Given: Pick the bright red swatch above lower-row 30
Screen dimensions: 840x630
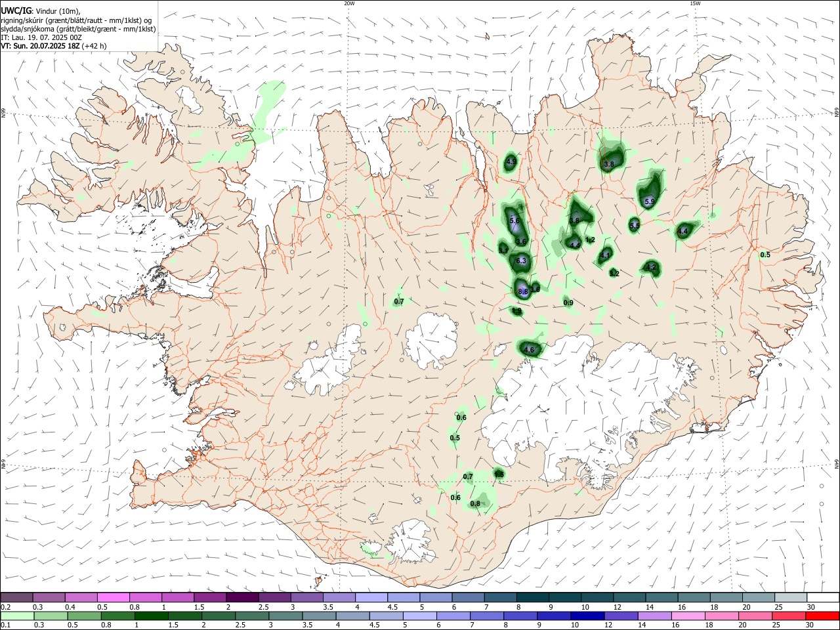Looking at the screenshot, I should click(822, 616).
